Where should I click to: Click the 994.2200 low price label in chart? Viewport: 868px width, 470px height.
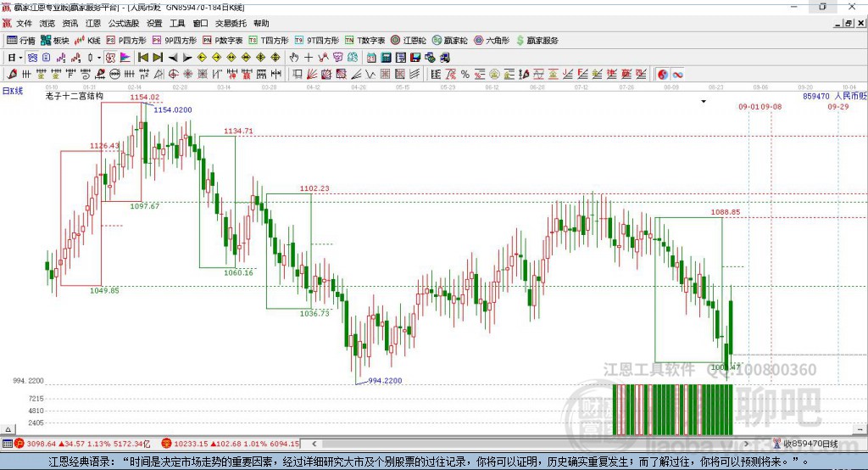(x=386, y=381)
